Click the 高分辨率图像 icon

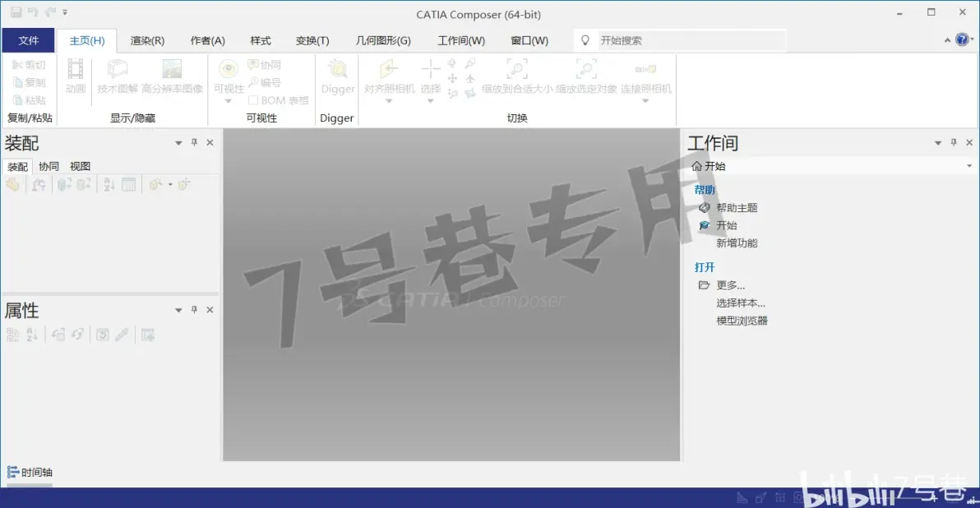pyautogui.click(x=172, y=69)
